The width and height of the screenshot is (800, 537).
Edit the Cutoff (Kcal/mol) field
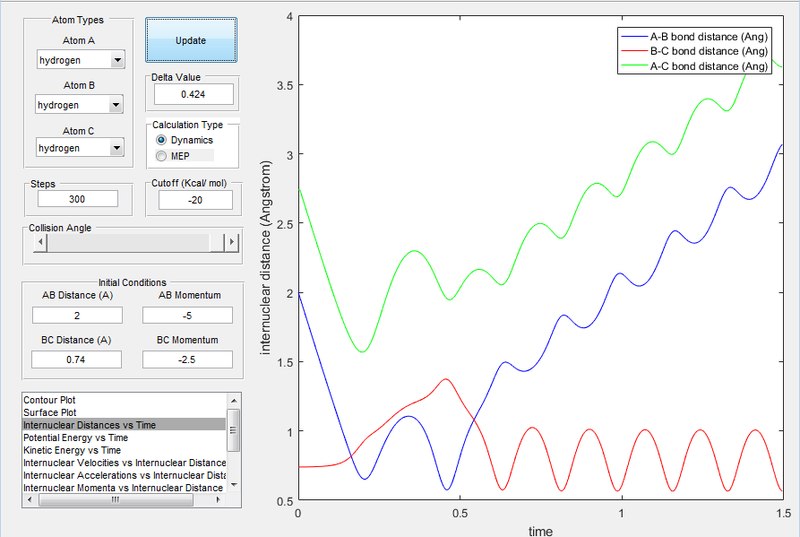point(195,200)
